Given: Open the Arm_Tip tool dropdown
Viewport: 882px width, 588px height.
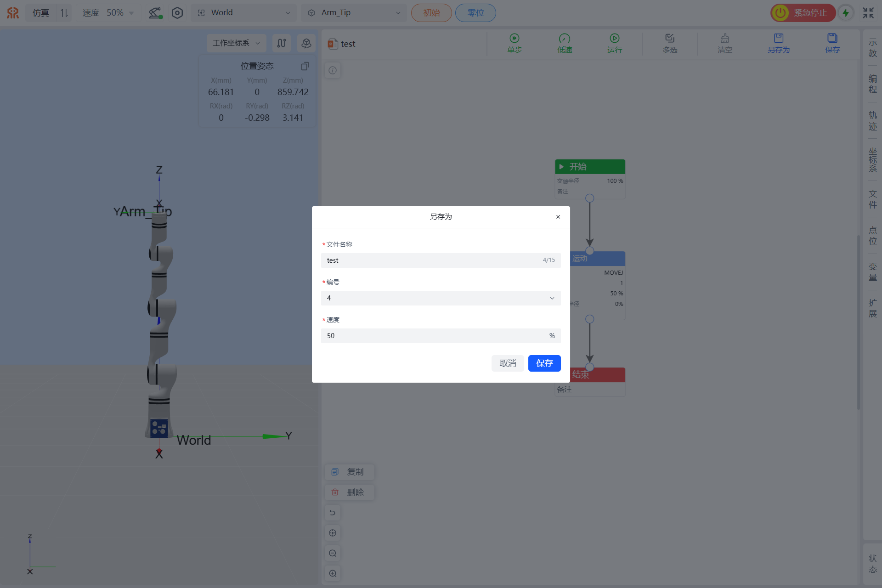Looking at the screenshot, I should tap(354, 13).
